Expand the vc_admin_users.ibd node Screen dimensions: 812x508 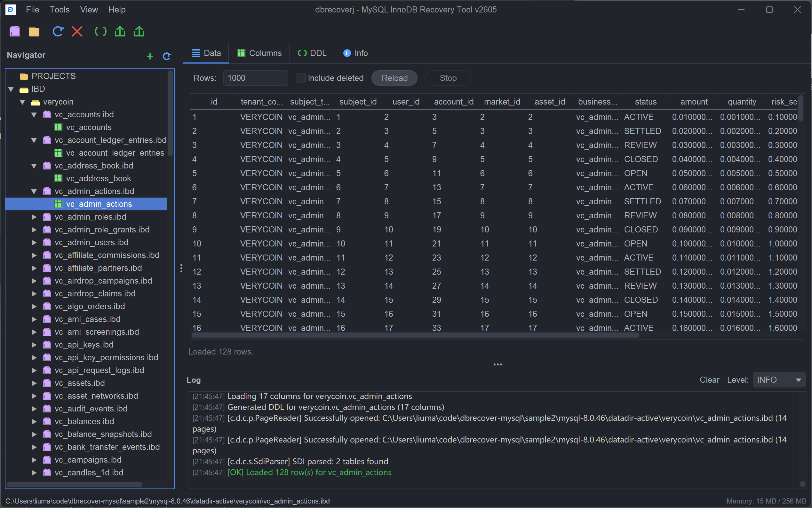coord(34,242)
